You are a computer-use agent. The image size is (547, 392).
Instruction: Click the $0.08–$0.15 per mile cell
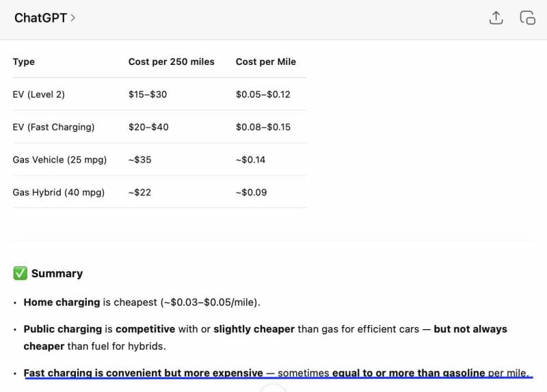[x=263, y=127]
